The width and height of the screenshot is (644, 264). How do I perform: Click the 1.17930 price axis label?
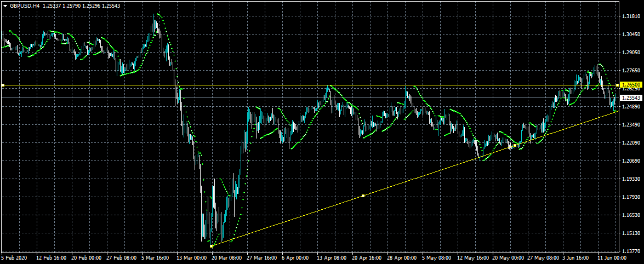pyautogui.click(x=632, y=197)
